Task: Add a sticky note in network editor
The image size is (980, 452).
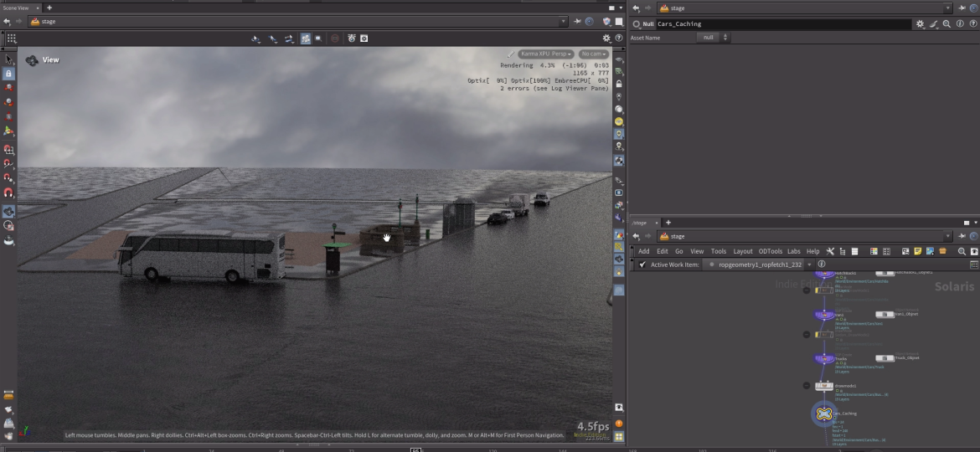Action: (918, 251)
